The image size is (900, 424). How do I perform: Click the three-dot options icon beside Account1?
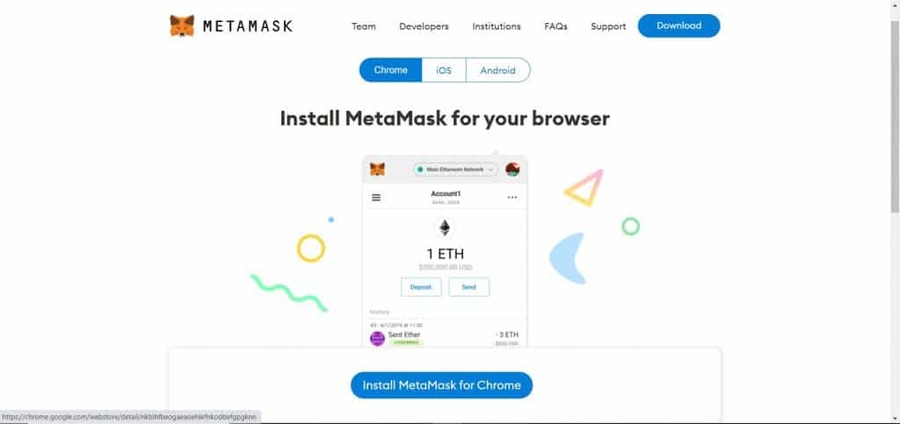coord(512,197)
